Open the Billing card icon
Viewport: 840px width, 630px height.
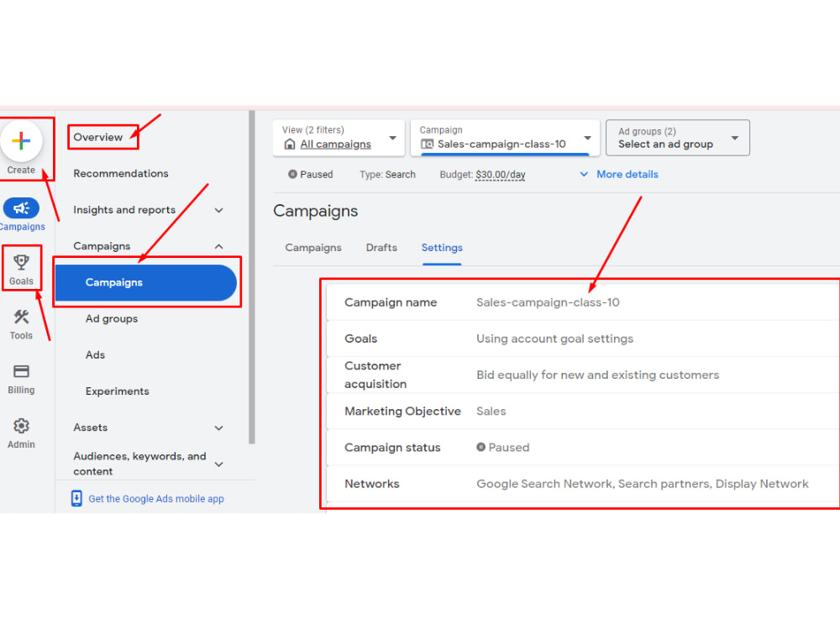pos(21,371)
